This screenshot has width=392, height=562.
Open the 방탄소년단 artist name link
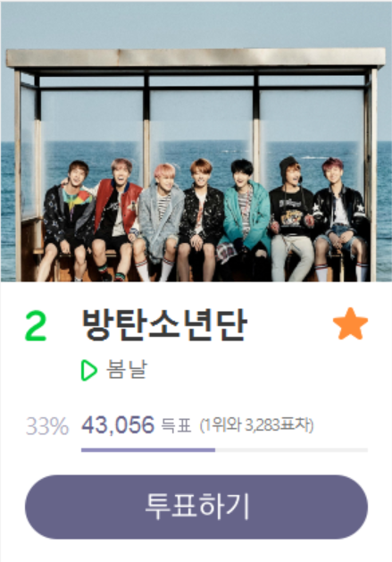165,324
